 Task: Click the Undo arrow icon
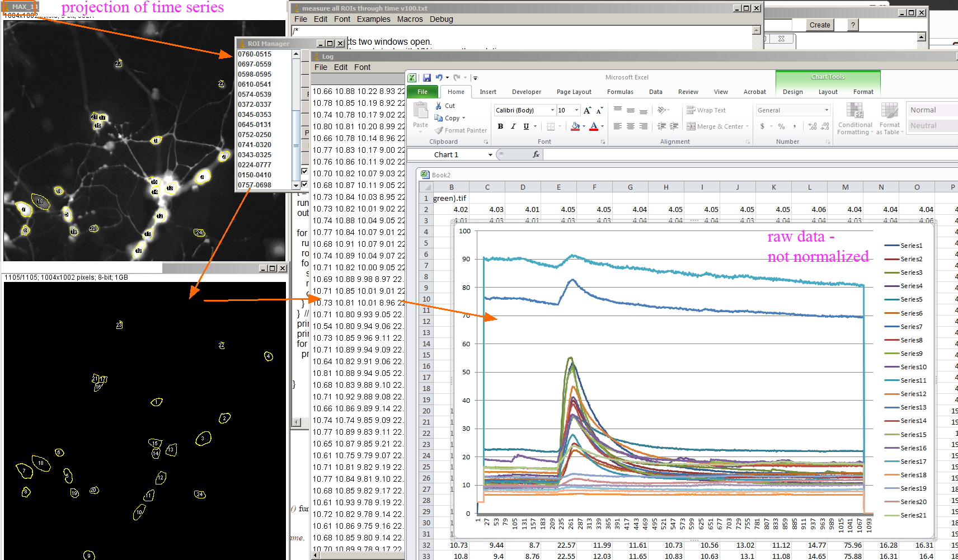[x=439, y=78]
